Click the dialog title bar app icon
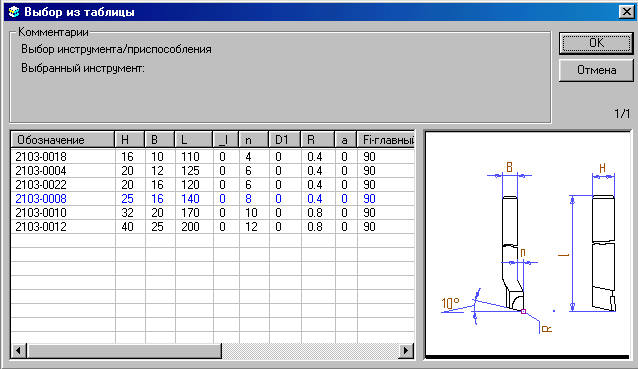The width and height of the screenshot is (638, 369). click(x=14, y=12)
